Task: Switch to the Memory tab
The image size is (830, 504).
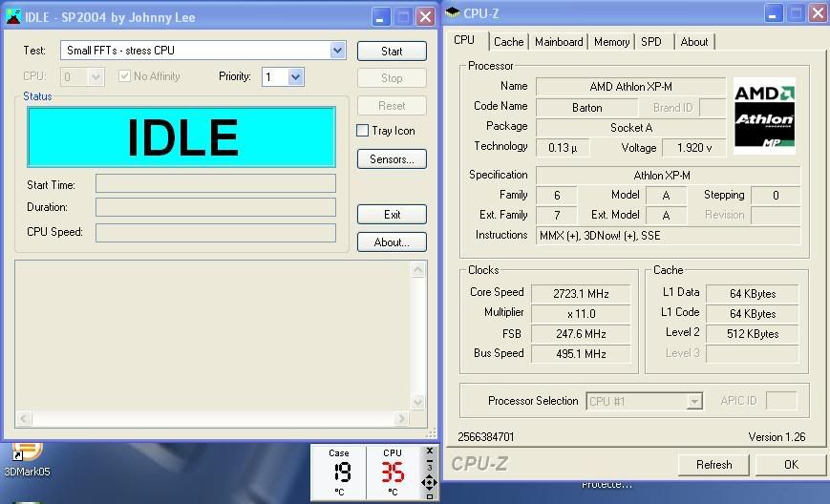Action: 611,42
